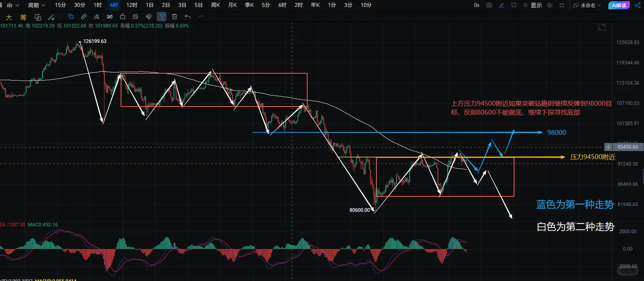
Task: Click the 125928.83 price axis value
Action: click(x=628, y=43)
